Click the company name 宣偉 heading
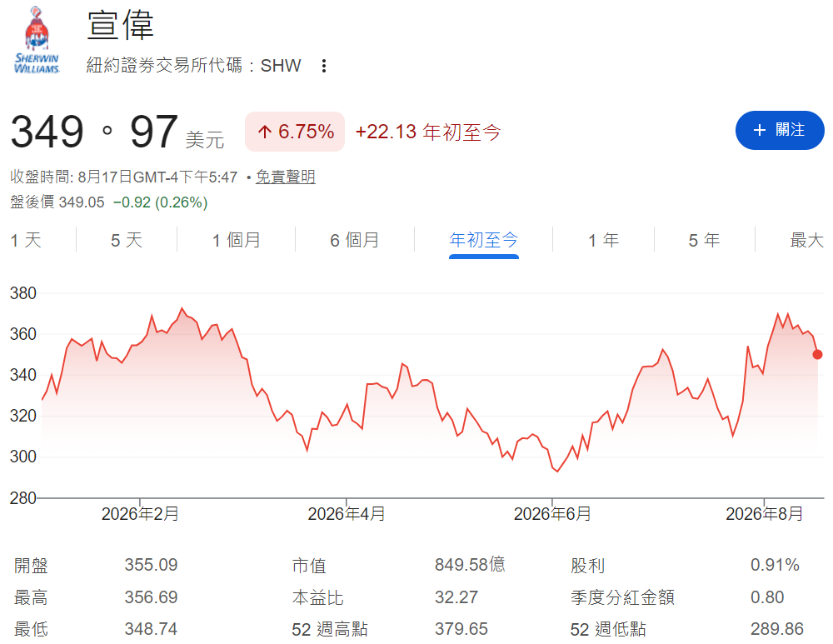Screen dimensions: 833x644 point(120,24)
